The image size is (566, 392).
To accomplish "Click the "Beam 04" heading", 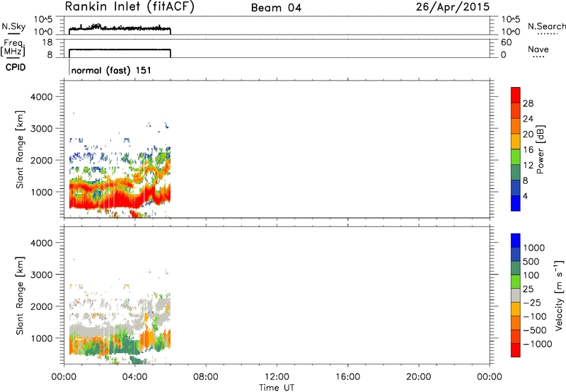I will [276, 8].
